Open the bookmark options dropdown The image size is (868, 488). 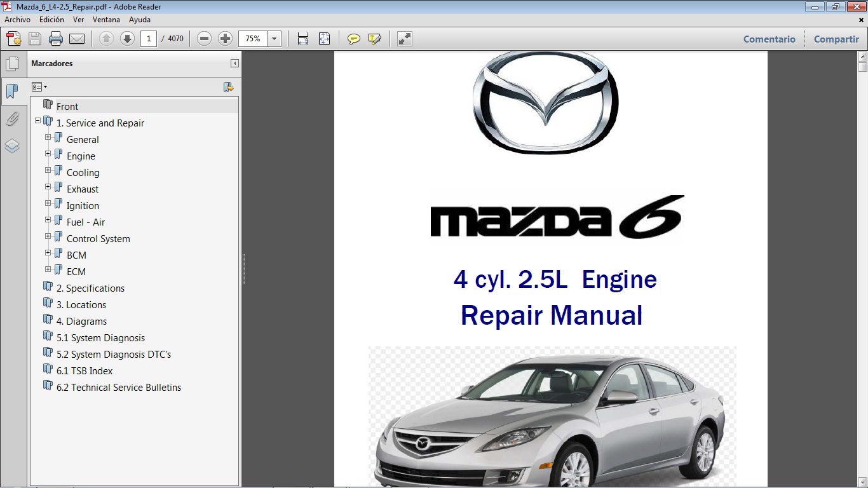point(39,86)
